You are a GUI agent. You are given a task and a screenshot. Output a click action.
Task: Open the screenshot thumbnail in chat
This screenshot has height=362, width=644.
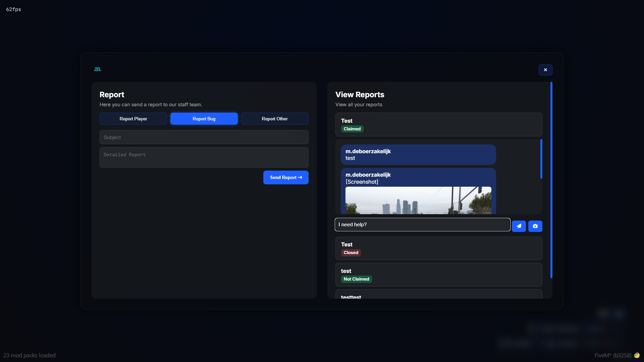pos(418,200)
